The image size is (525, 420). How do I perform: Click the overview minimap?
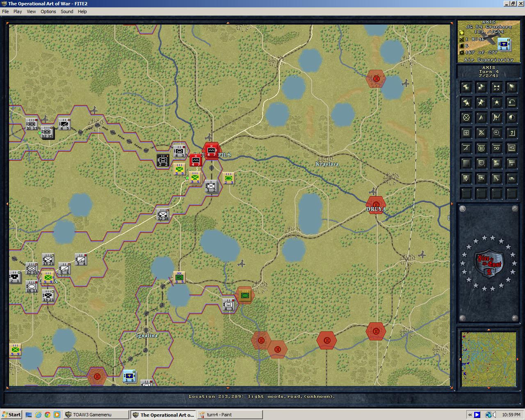pos(488,359)
